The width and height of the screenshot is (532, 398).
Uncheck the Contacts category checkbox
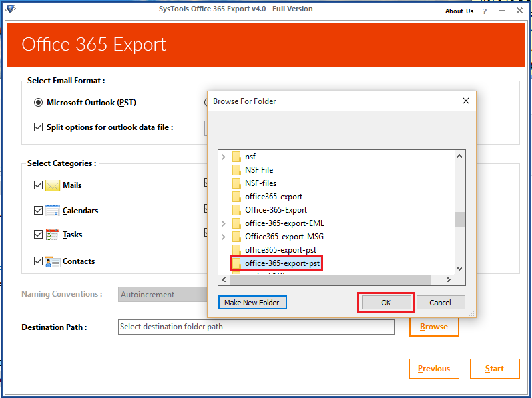click(x=38, y=261)
